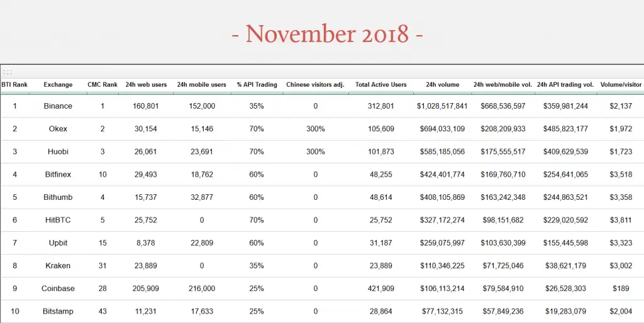Click the 24h web/mobile vol. header

pyautogui.click(x=503, y=85)
